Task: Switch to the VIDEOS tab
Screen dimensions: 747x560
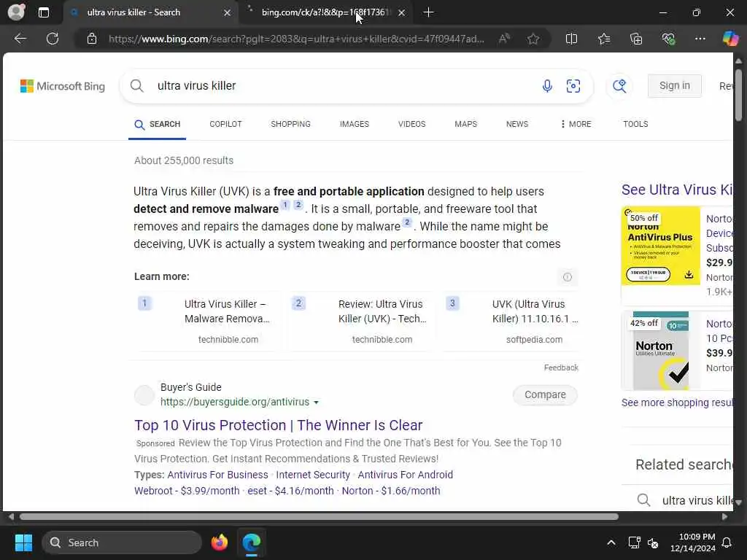Action: click(411, 124)
